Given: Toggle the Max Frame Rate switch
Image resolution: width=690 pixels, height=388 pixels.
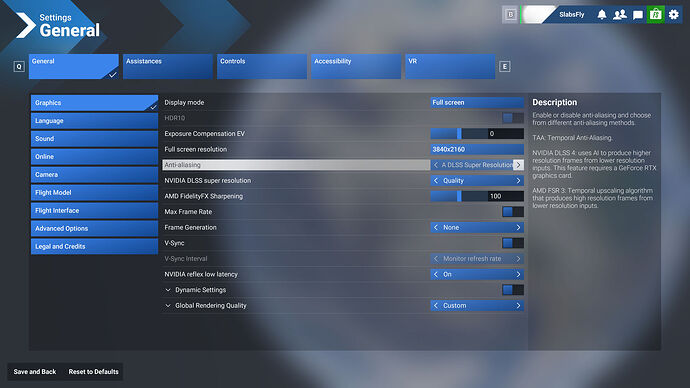Looking at the screenshot, I should click(x=513, y=212).
